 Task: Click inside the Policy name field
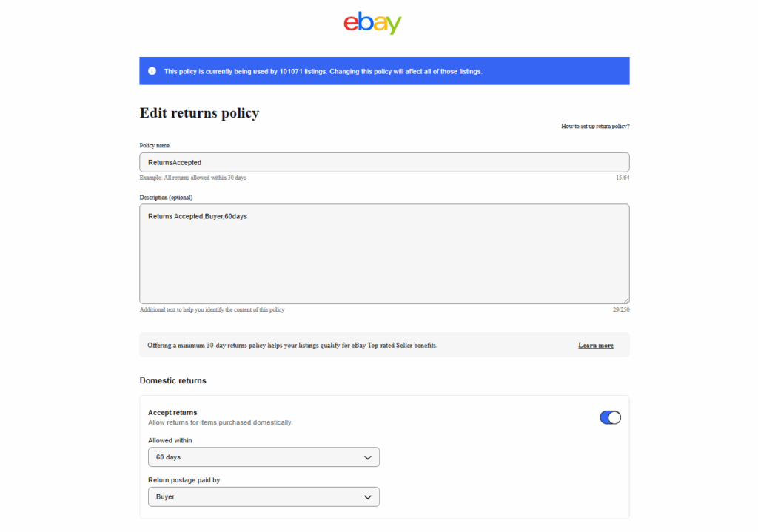tap(384, 162)
